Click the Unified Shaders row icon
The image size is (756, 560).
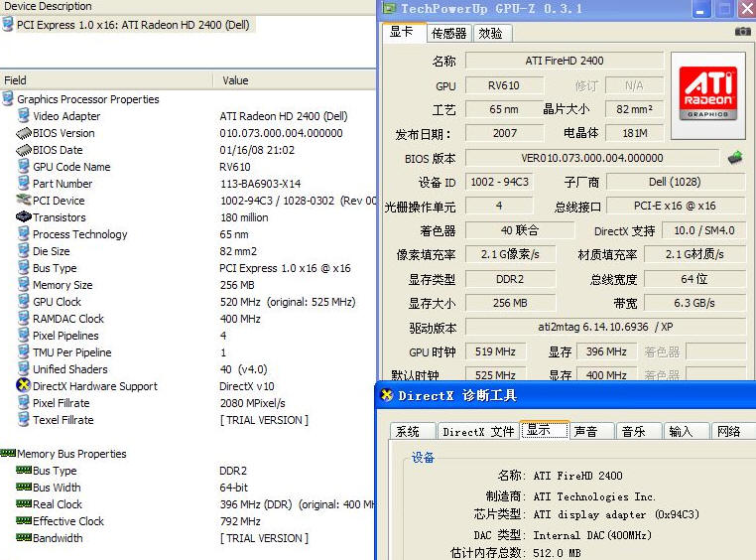coord(23,368)
